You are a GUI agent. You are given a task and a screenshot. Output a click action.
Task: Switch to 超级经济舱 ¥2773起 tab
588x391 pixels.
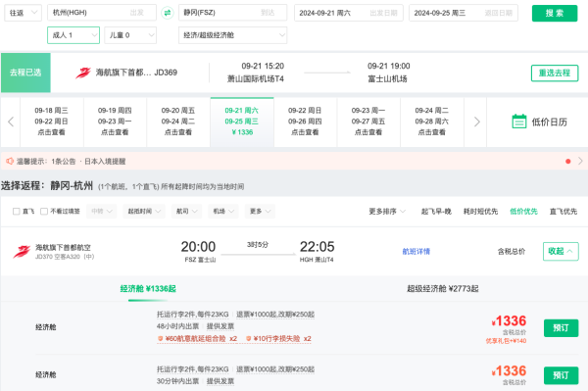(x=443, y=289)
